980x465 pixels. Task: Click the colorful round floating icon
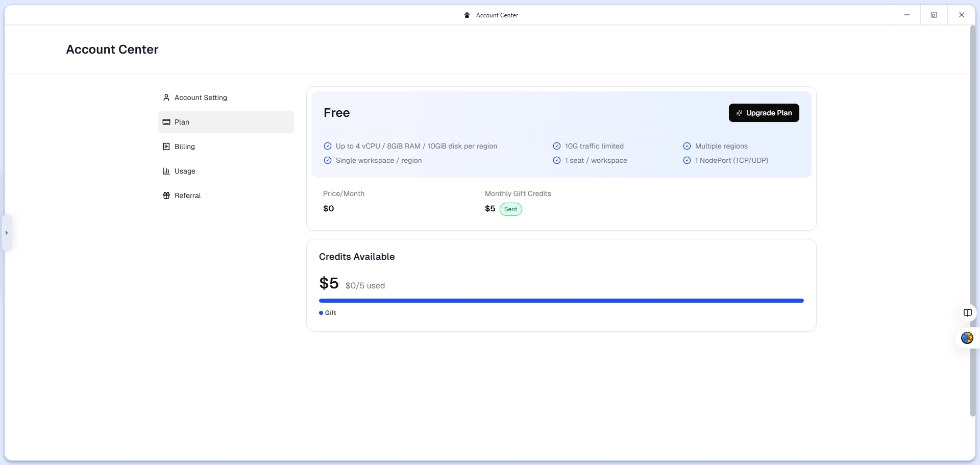967,338
